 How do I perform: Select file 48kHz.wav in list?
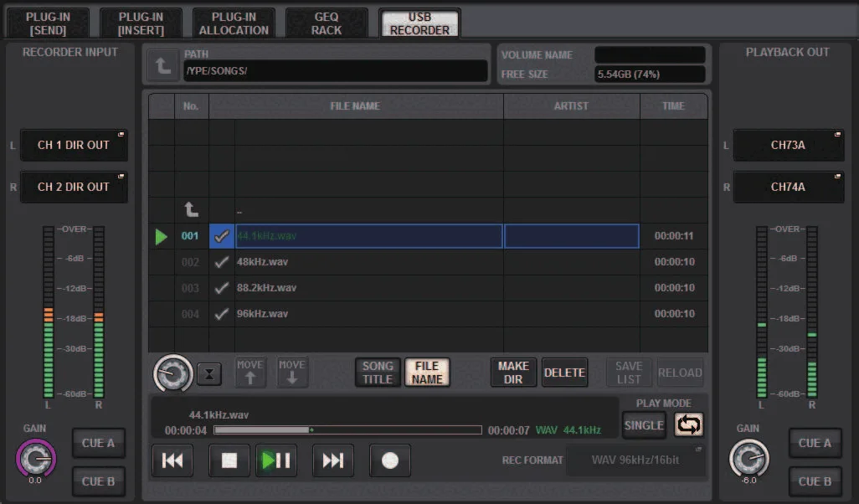368,262
